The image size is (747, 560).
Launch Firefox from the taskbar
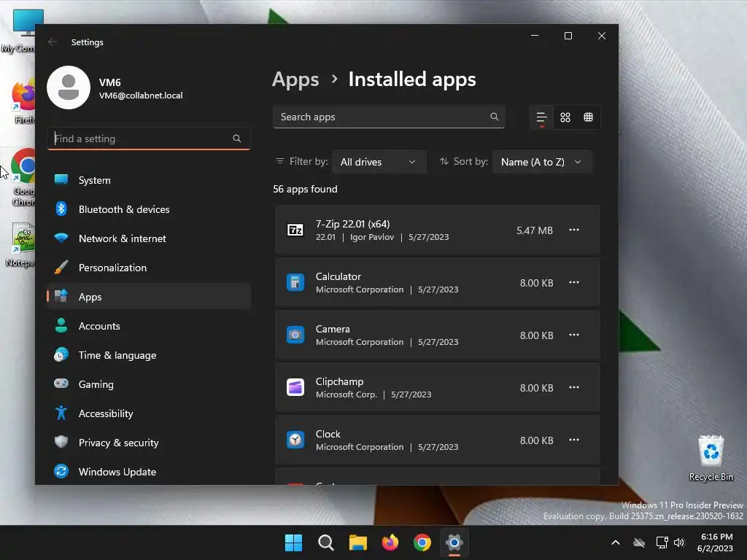(x=390, y=542)
